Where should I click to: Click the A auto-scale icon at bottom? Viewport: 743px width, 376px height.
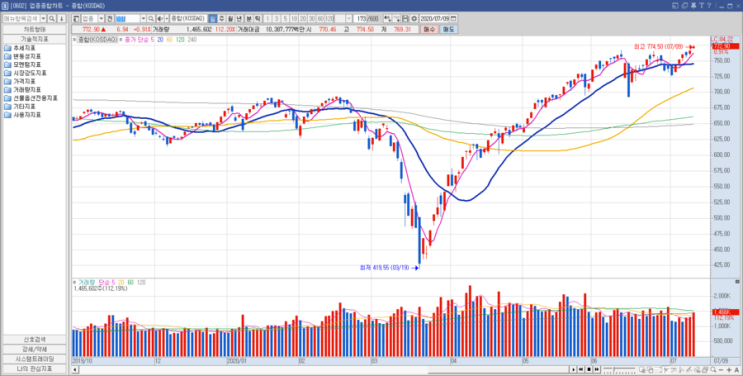tap(736, 369)
